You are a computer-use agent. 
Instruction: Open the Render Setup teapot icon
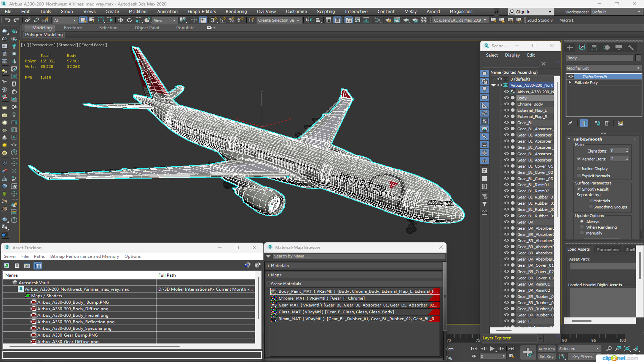(x=388, y=20)
